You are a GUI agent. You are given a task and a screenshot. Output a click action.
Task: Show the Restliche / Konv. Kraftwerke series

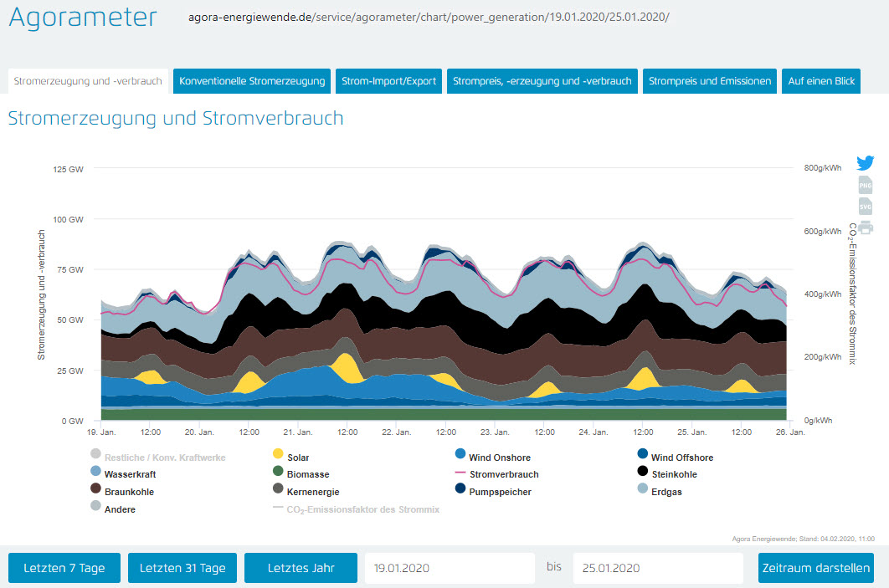tap(164, 458)
